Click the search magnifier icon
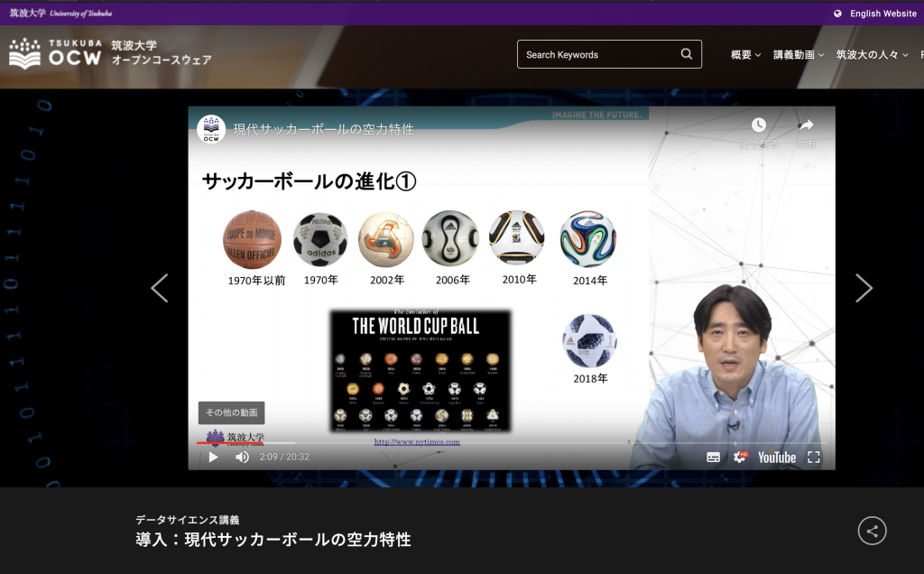Viewport: 924px width, 574px height. (687, 54)
